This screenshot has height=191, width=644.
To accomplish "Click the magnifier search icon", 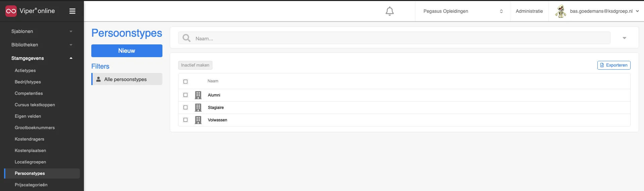I will (x=186, y=38).
